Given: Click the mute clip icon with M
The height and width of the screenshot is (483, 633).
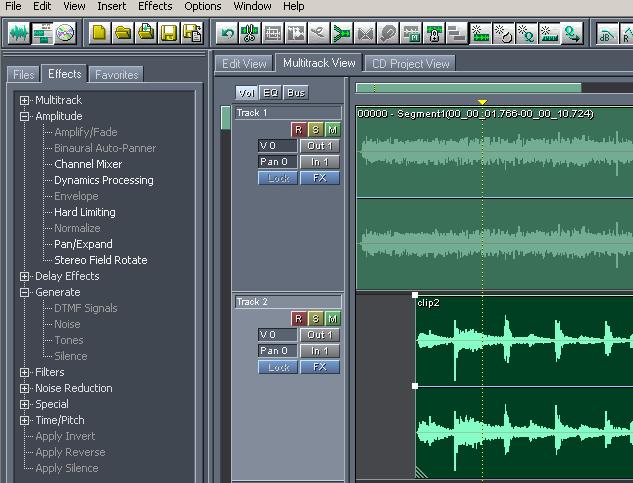Looking at the screenshot, I should tap(411, 33).
